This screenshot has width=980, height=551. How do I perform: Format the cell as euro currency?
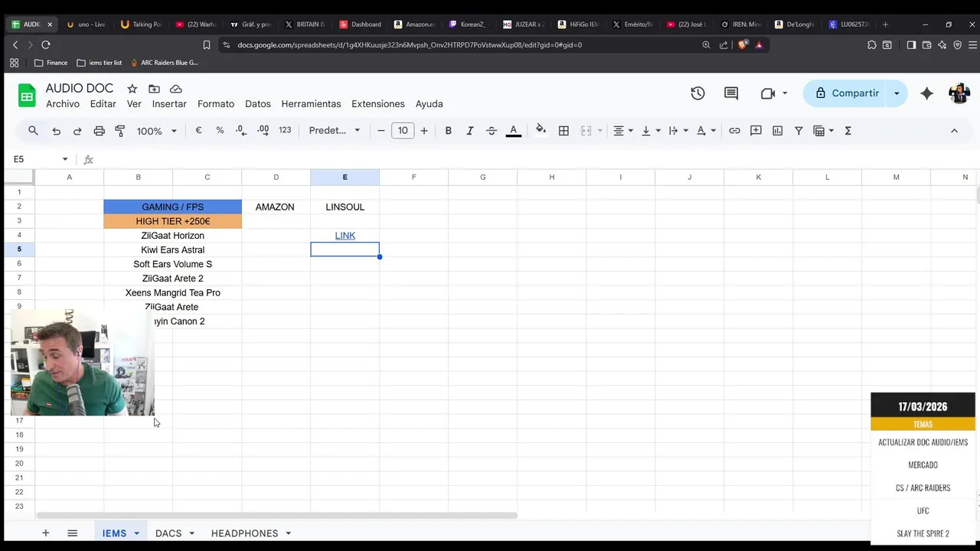pyautogui.click(x=198, y=131)
